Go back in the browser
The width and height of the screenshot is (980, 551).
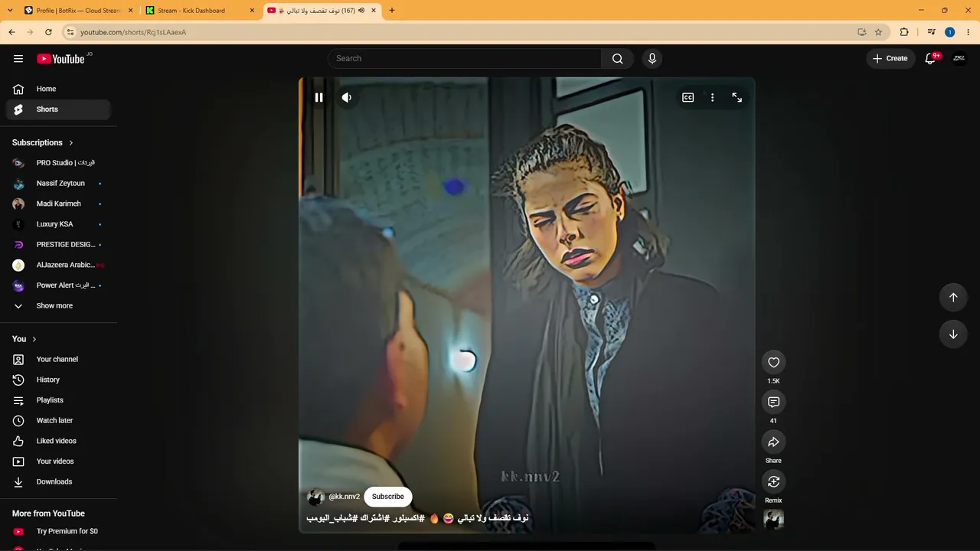11,32
